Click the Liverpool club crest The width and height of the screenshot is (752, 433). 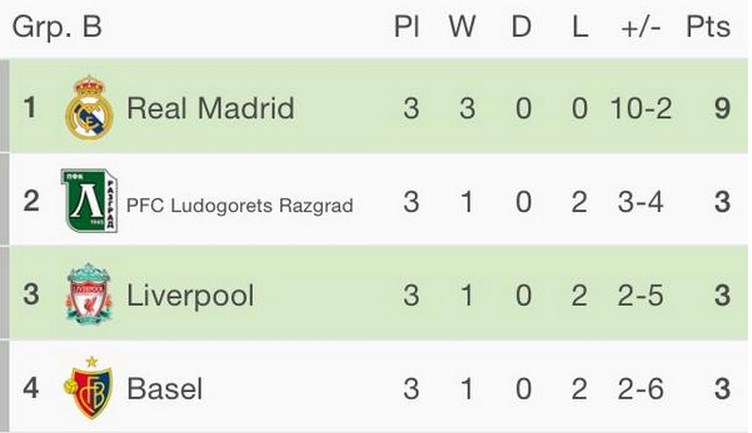(x=89, y=293)
